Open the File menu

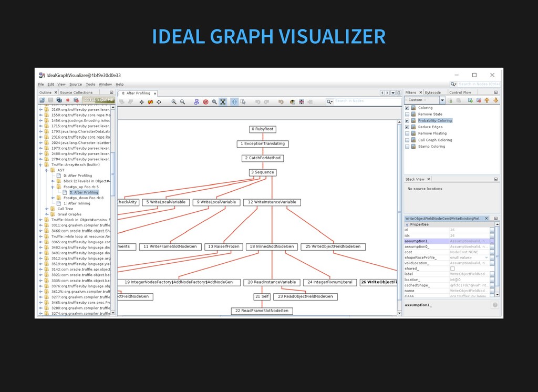click(41, 85)
